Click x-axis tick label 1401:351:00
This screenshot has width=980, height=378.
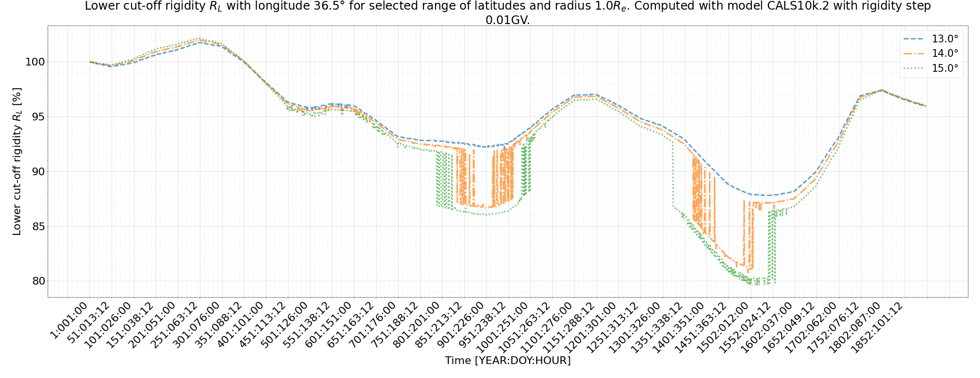pos(679,328)
